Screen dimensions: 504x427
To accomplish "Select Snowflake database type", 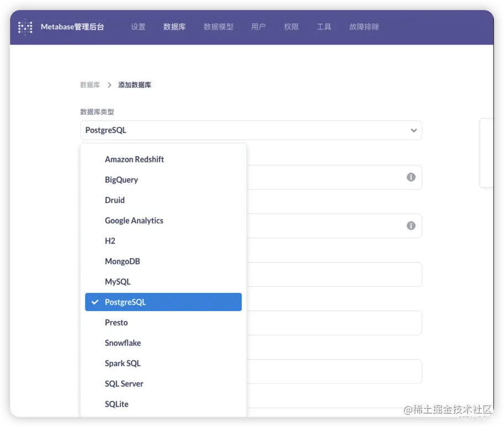I will 163,343.
